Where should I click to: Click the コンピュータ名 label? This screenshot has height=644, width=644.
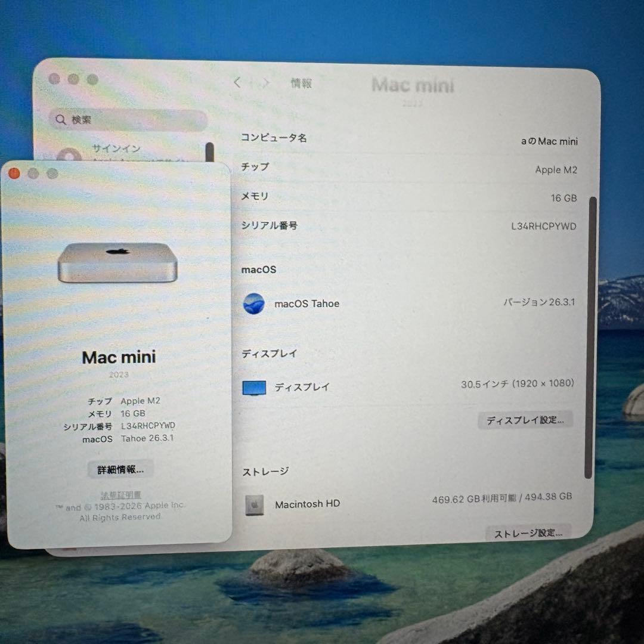[274, 138]
